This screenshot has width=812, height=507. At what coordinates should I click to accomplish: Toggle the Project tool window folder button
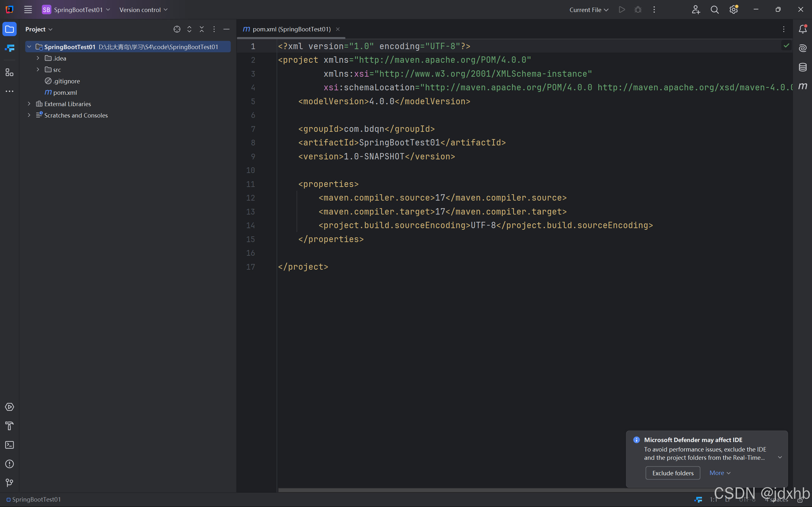(x=10, y=29)
